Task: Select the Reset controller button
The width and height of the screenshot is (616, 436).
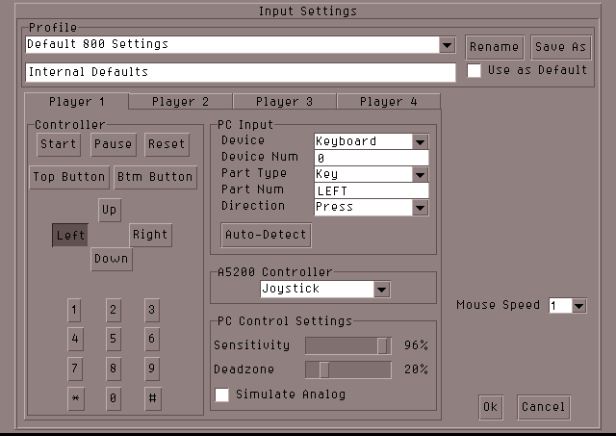Action: pyautogui.click(x=167, y=144)
